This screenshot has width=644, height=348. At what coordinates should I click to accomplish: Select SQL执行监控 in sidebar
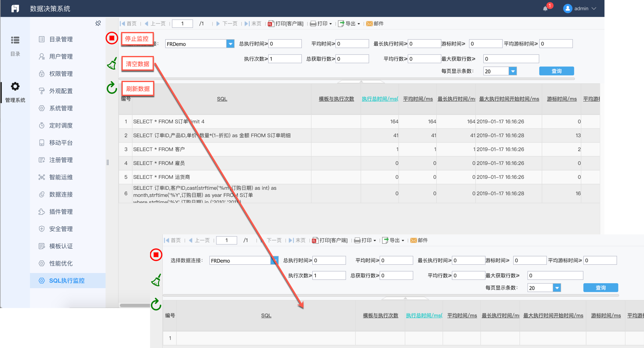(x=68, y=281)
